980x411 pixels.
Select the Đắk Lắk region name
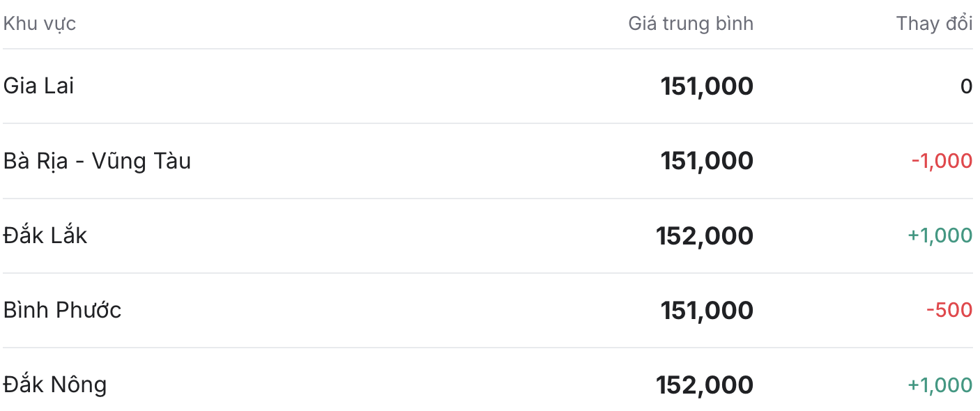(45, 235)
